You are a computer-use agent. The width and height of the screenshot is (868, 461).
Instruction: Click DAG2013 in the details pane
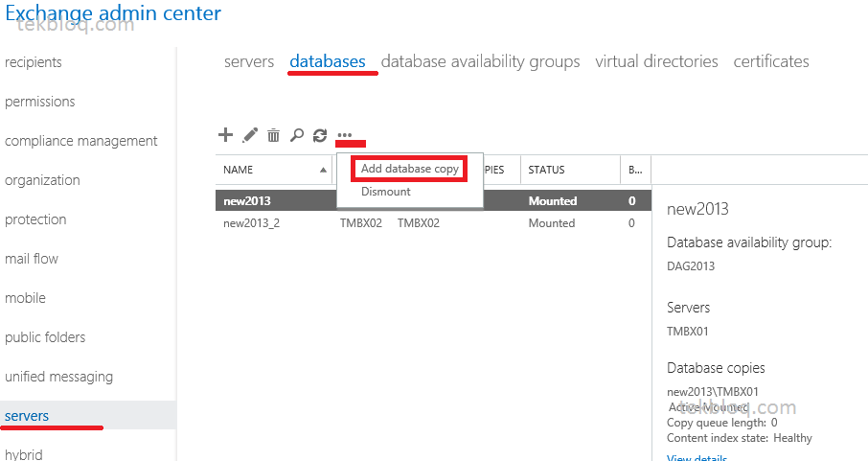tap(691, 266)
